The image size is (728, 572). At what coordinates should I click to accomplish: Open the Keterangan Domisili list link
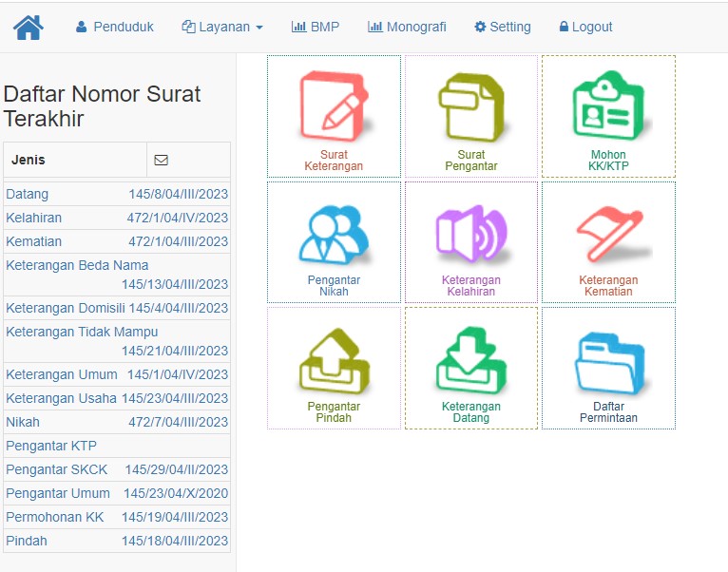(66, 308)
